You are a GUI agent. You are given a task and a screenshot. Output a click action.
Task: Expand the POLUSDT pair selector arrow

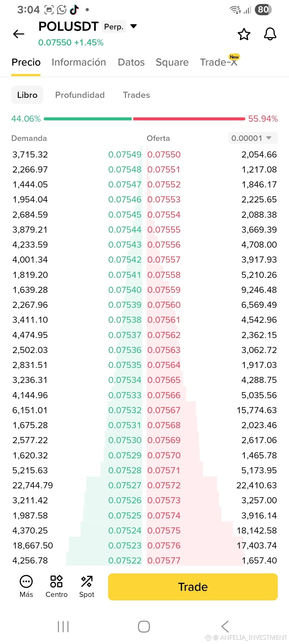[134, 26]
